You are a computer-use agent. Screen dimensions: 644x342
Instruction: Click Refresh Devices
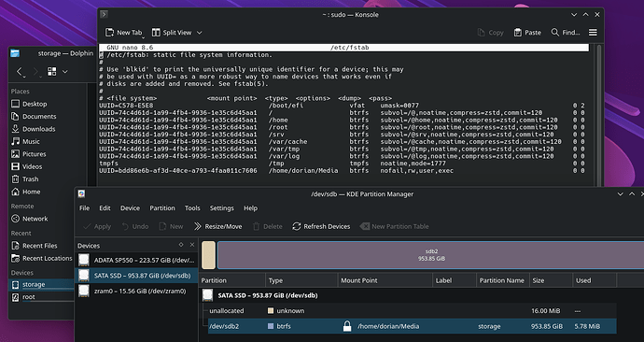(x=321, y=226)
